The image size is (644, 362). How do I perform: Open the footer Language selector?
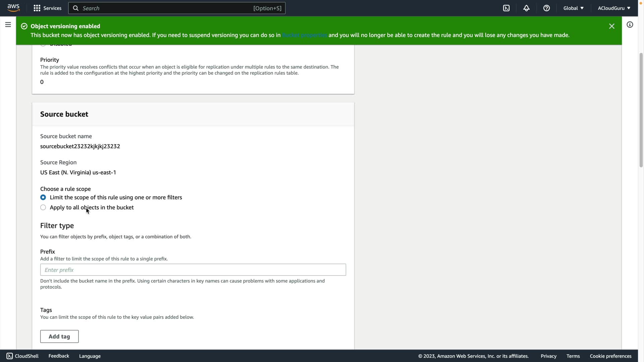(90, 356)
